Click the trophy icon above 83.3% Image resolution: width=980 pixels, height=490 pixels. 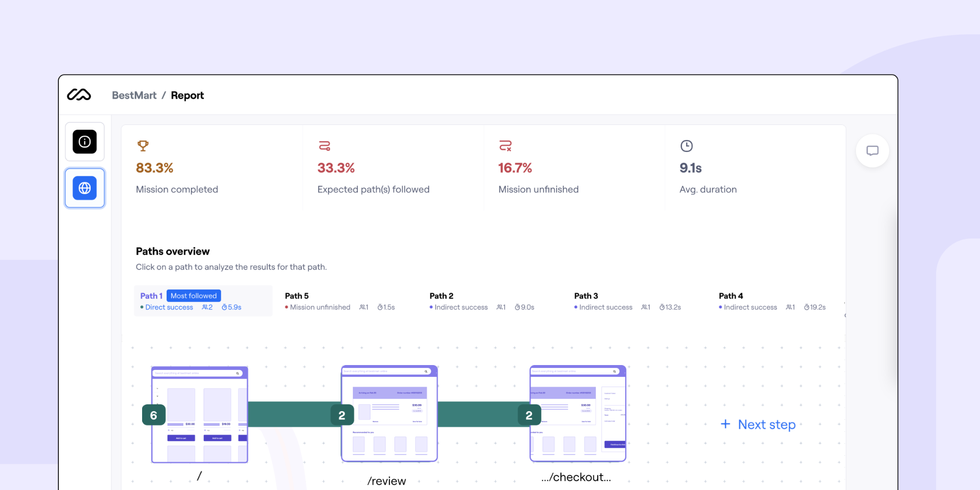click(x=143, y=146)
